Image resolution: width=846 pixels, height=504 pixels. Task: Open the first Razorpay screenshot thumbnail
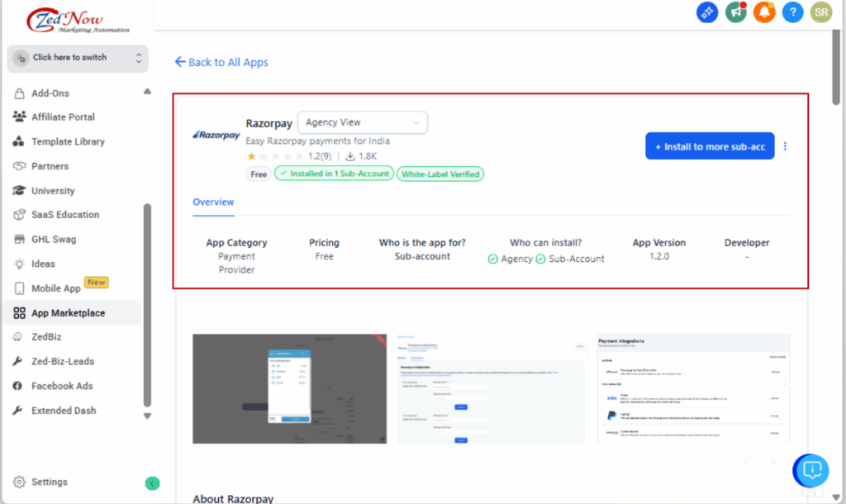[290, 389]
